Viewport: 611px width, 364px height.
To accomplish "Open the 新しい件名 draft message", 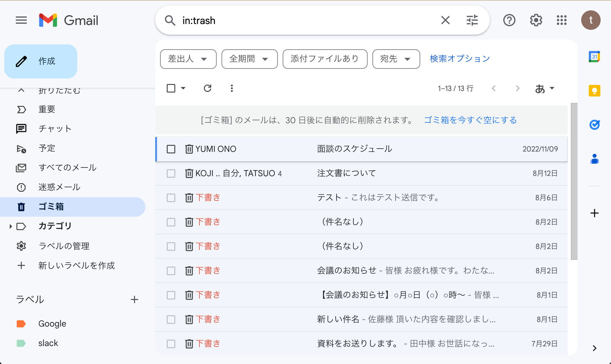I will pyautogui.click(x=361, y=320).
